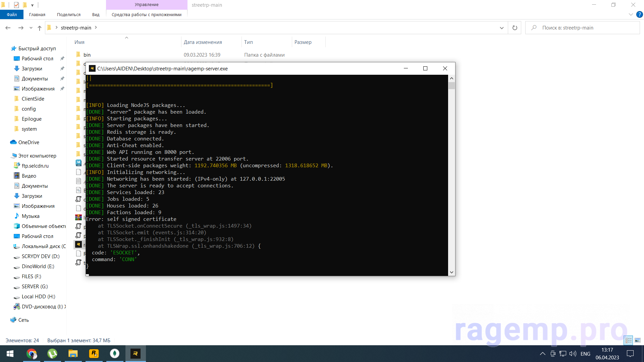Go forward in Explorer navigation
Screen dimensions: 644x362
[x=21, y=28]
